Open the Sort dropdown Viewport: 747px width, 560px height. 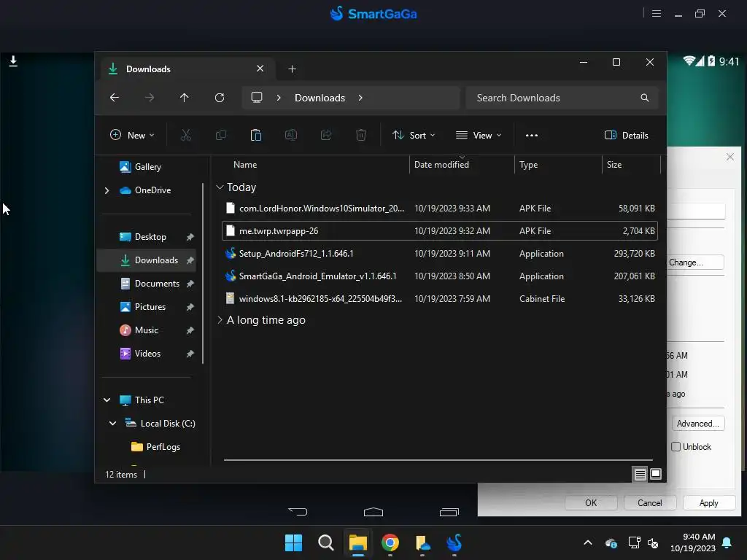(x=414, y=135)
